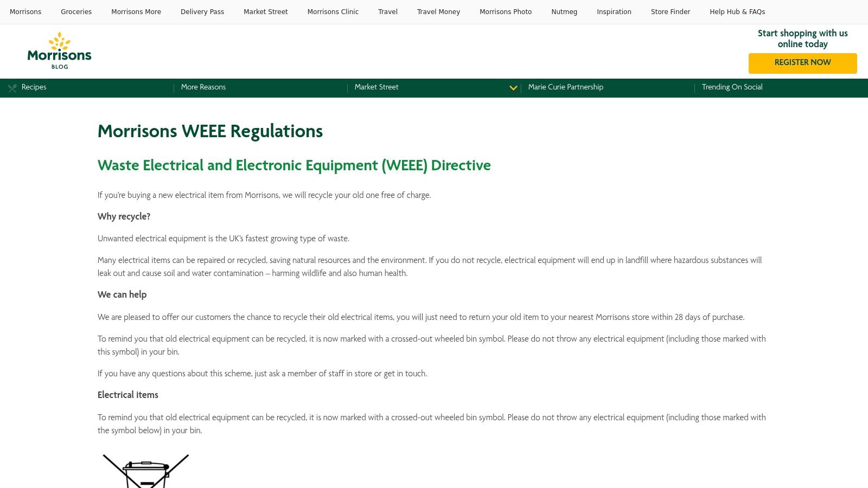Navigate to Travel Money
This screenshot has width=868, height=488.
click(438, 11)
